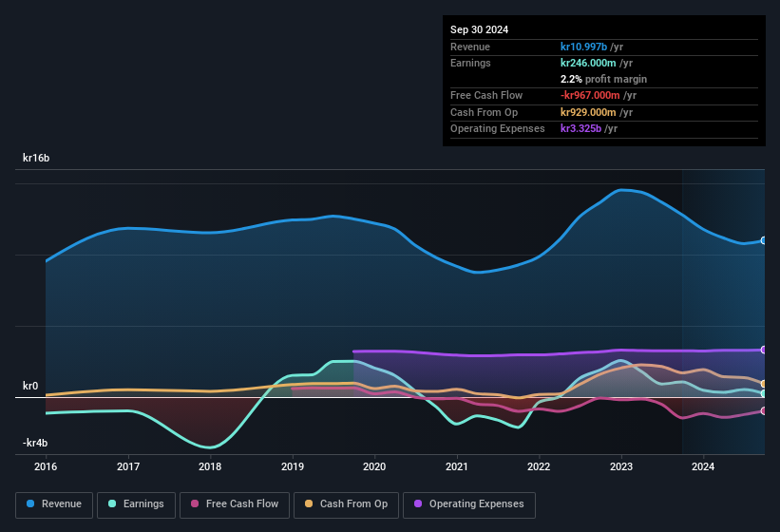Click the Sep 30 2024 tooltip header
This screenshot has width=780, height=532.
coord(479,29)
